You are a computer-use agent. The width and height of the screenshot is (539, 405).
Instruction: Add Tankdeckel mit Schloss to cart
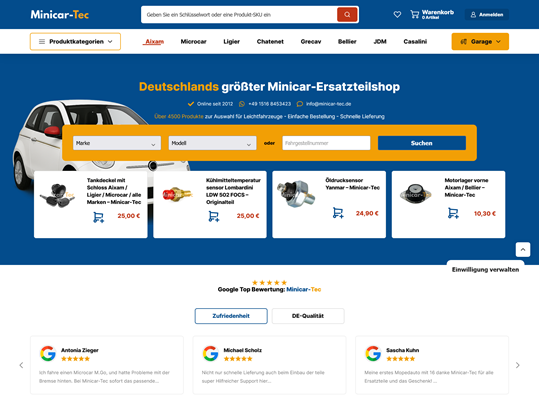(98, 217)
